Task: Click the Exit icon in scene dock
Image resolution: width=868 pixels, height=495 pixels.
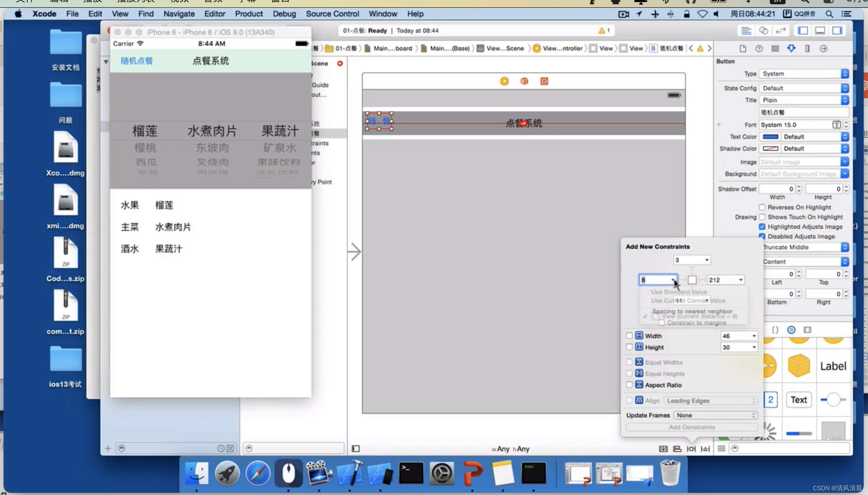Action: [544, 81]
